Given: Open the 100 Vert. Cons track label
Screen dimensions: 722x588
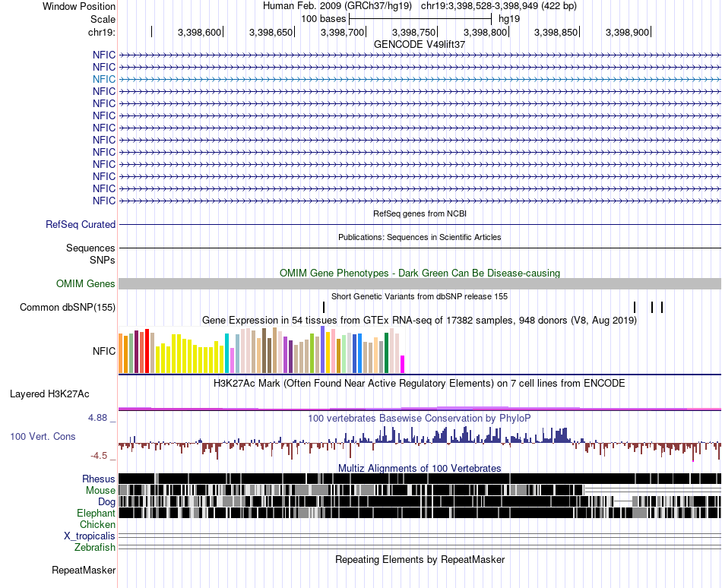Looking at the screenshot, I should click(x=43, y=436).
